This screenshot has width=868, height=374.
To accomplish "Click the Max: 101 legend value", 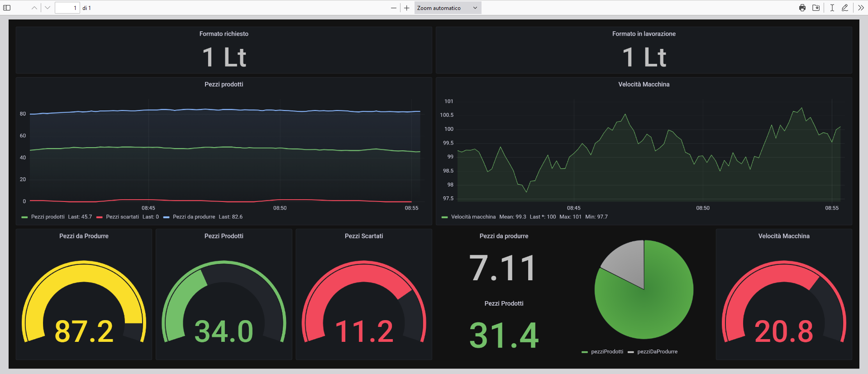I will point(570,217).
